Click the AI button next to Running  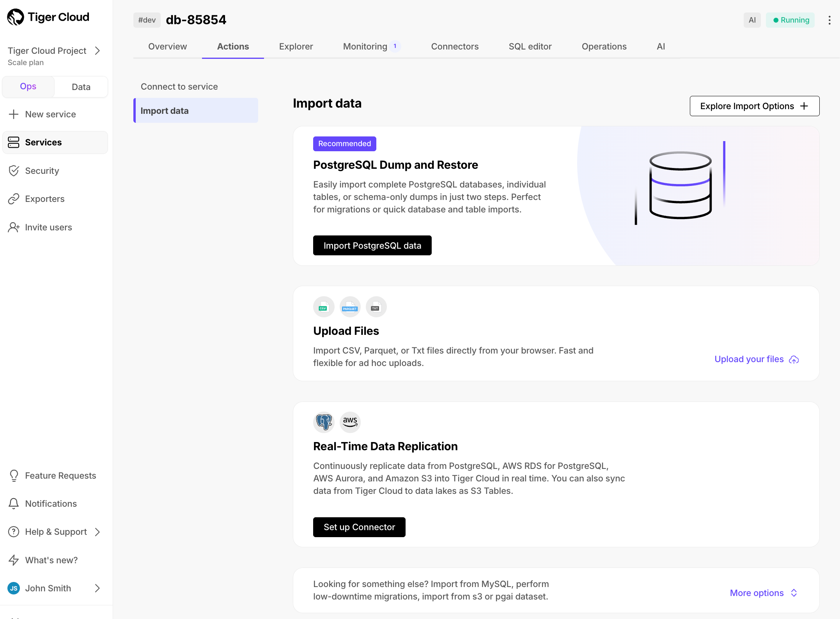[752, 20]
